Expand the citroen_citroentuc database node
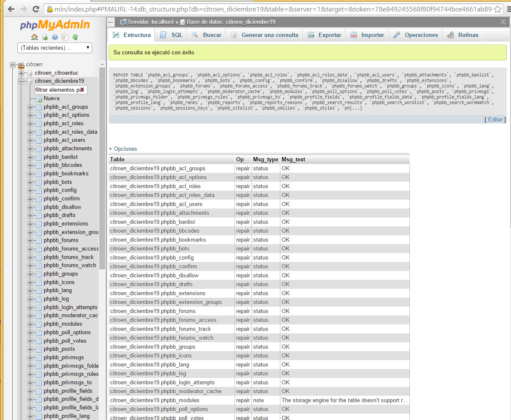 pyautogui.click(x=21, y=73)
